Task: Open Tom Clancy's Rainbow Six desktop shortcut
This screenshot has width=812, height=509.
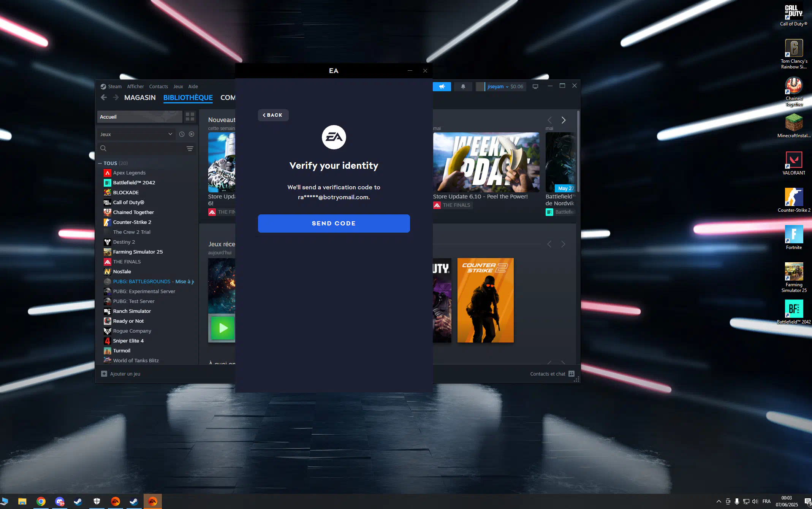Action: point(794,54)
